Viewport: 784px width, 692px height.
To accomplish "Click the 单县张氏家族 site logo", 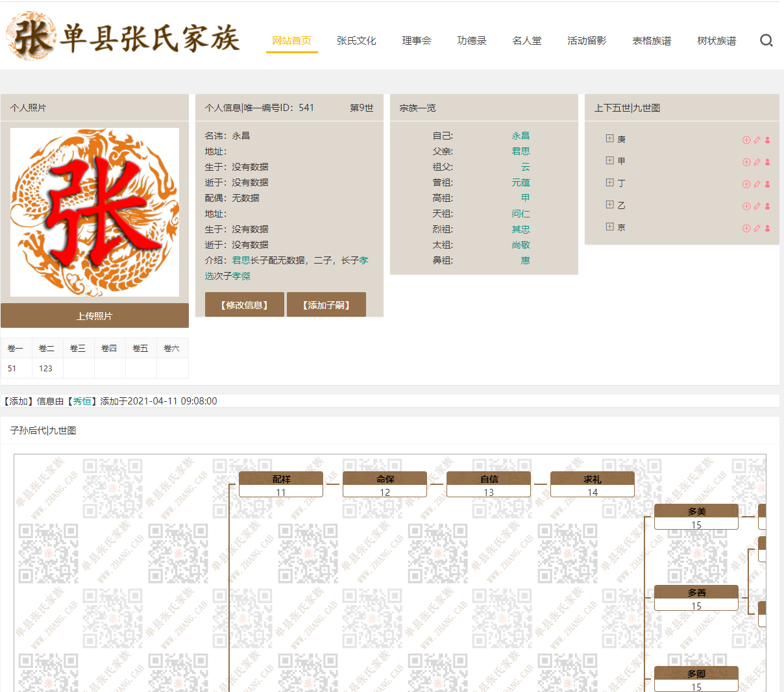I will tap(123, 36).
